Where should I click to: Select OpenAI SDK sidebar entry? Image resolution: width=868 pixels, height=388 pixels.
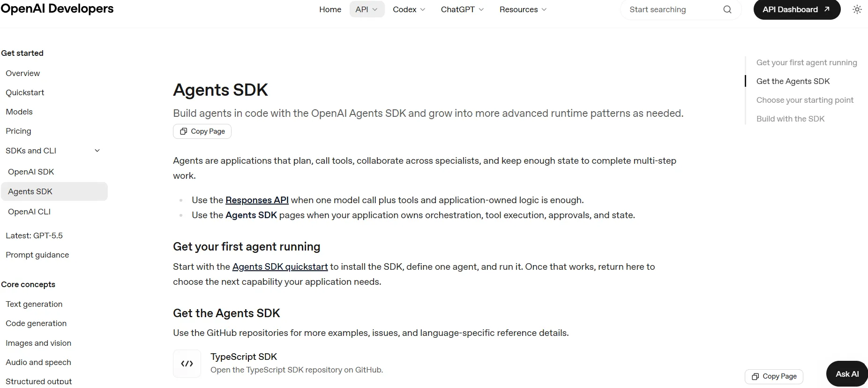click(31, 172)
